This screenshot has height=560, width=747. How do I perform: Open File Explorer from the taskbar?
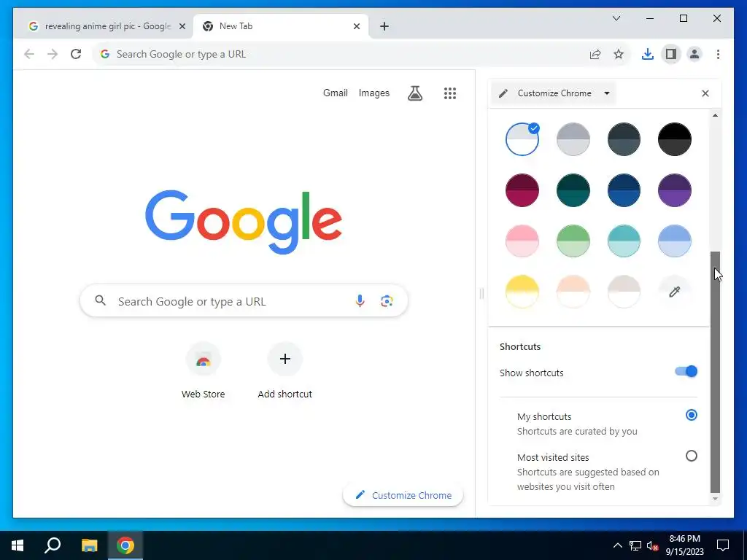coord(89,545)
